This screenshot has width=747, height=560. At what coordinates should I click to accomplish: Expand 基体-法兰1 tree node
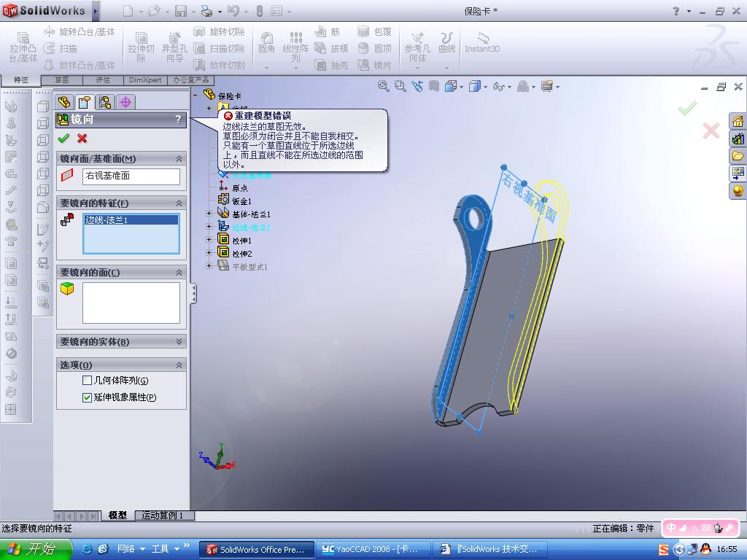click(x=209, y=214)
